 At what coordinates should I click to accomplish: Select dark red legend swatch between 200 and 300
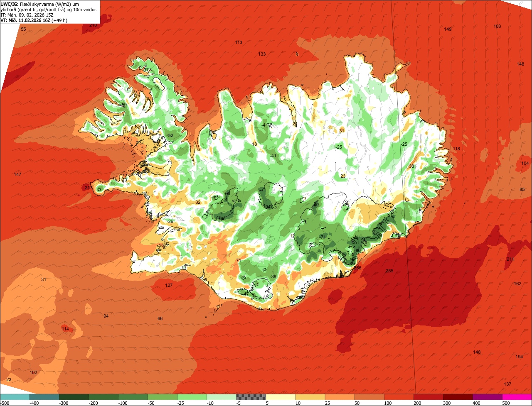pos(428,397)
